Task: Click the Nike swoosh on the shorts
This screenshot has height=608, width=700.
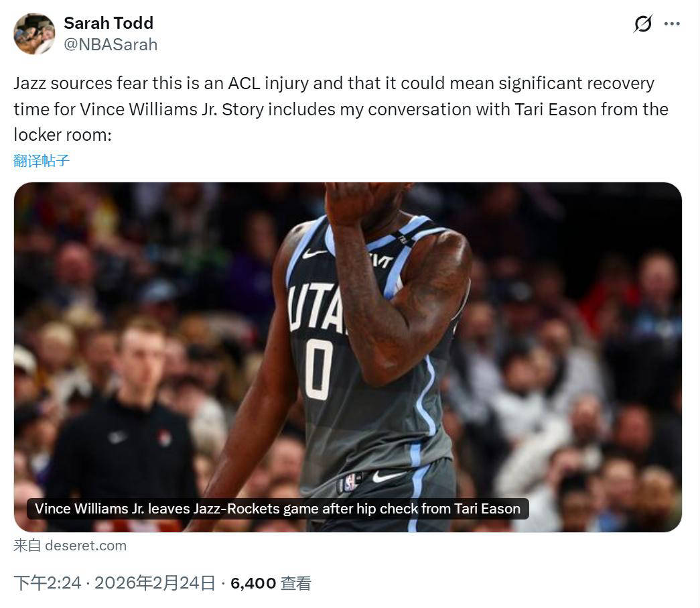Action: (x=387, y=477)
